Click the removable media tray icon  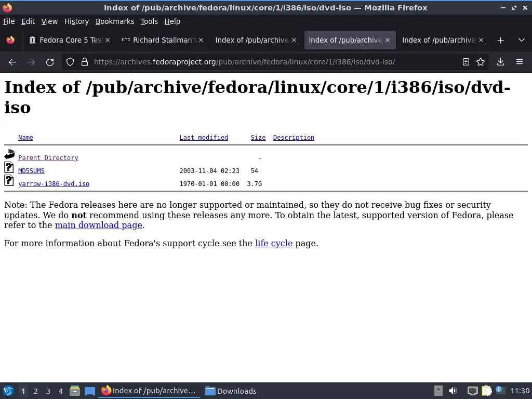438,391
